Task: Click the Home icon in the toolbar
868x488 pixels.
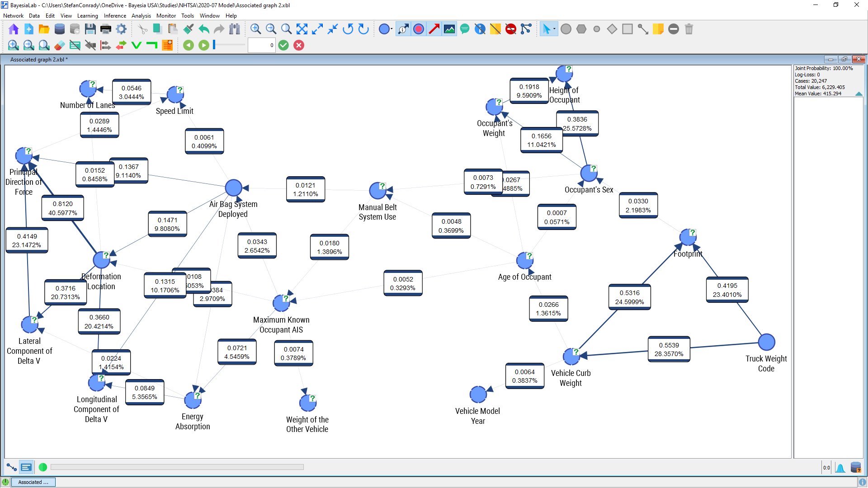Action: [x=14, y=29]
